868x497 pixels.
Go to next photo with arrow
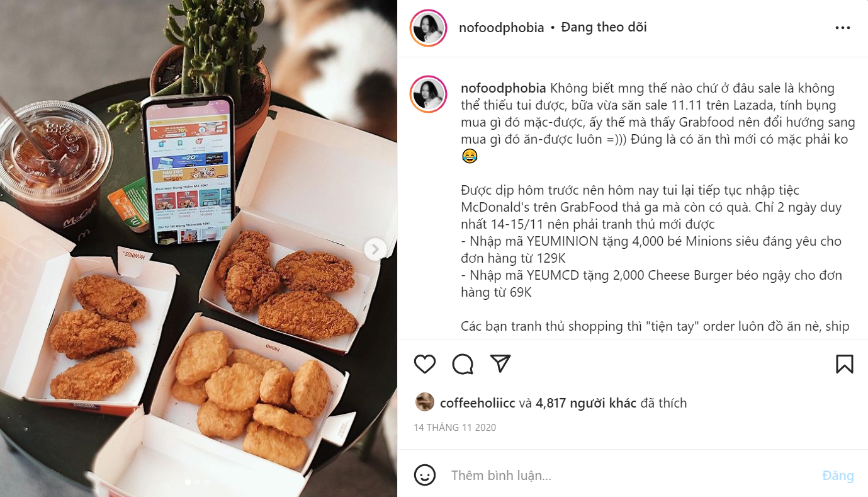click(375, 249)
